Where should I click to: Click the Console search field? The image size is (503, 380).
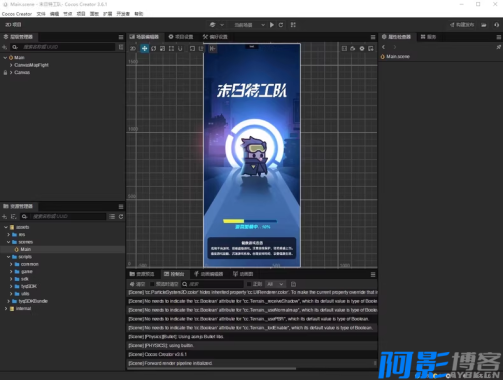212,284
